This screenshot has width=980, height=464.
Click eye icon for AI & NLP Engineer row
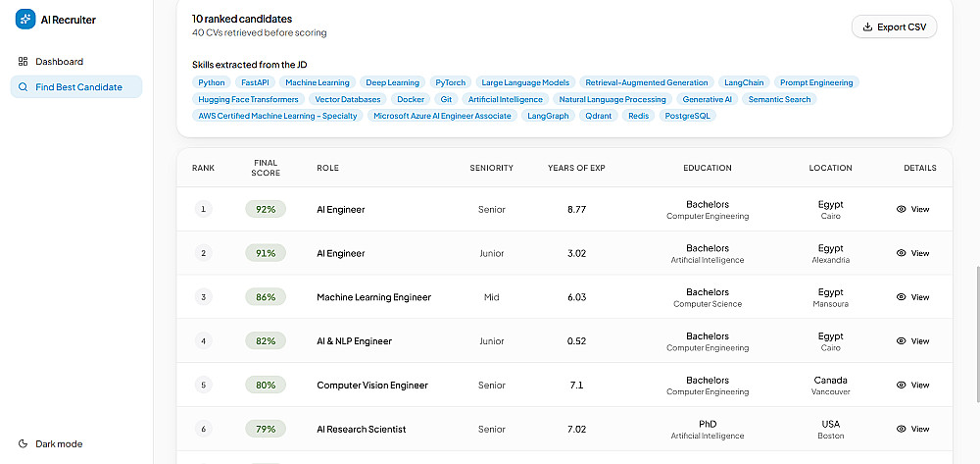(902, 340)
